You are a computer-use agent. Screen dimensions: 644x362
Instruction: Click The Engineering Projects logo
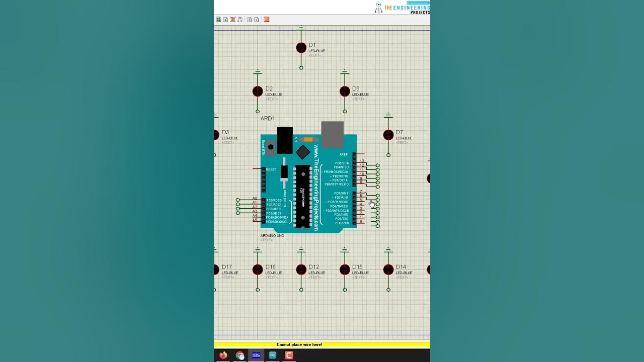point(402,8)
